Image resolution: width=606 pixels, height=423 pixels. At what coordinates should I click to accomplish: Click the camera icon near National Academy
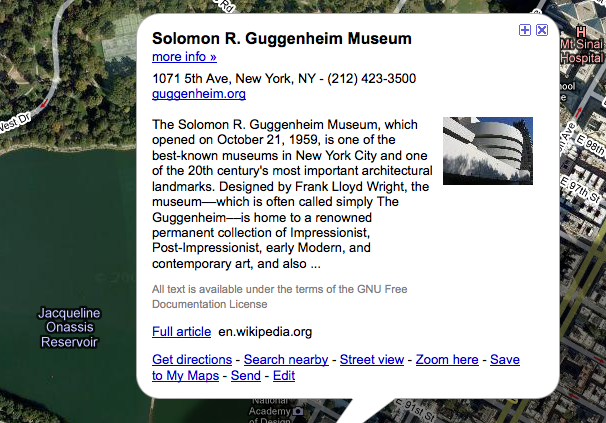(298, 412)
